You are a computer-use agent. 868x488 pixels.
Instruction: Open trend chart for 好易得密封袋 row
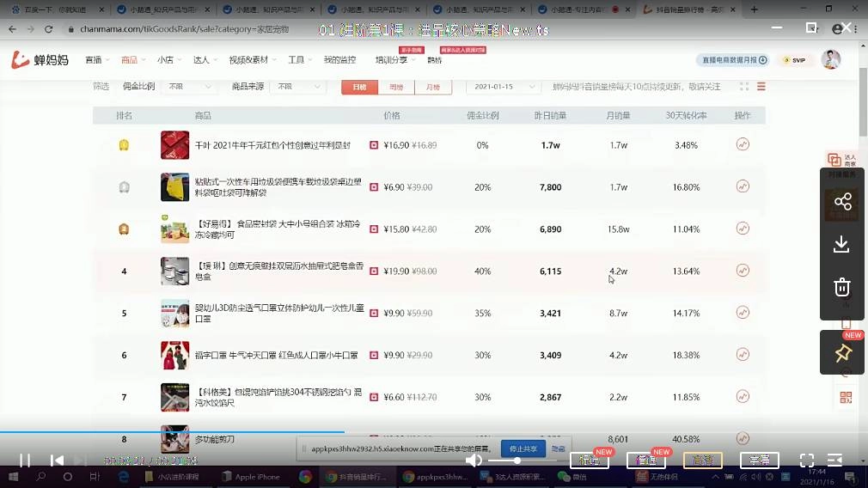pos(743,228)
